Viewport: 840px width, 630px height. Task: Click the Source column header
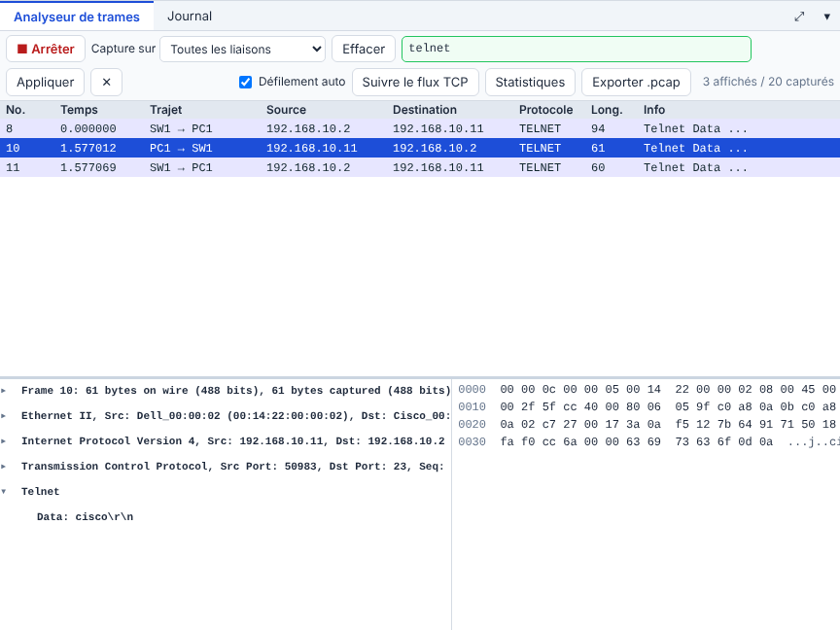point(286,110)
